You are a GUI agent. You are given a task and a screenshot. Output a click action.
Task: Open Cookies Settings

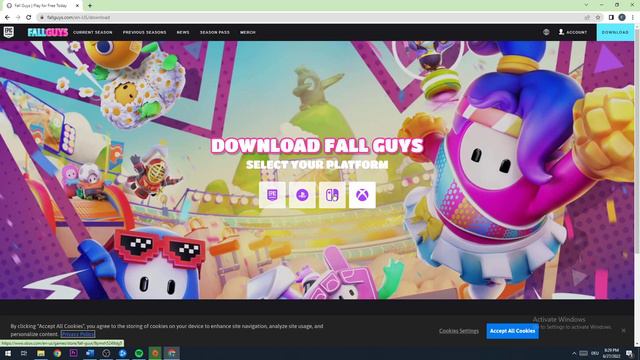[x=459, y=331]
